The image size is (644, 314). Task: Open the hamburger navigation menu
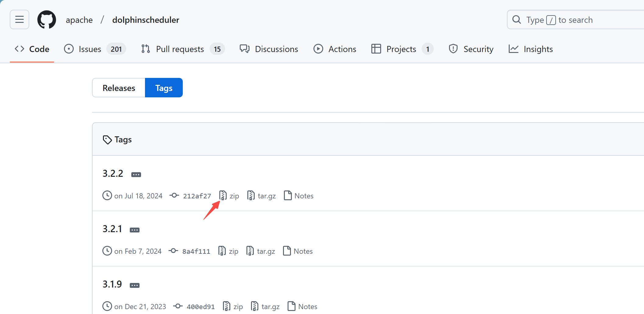pyautogui.click(x=19, y=19)
